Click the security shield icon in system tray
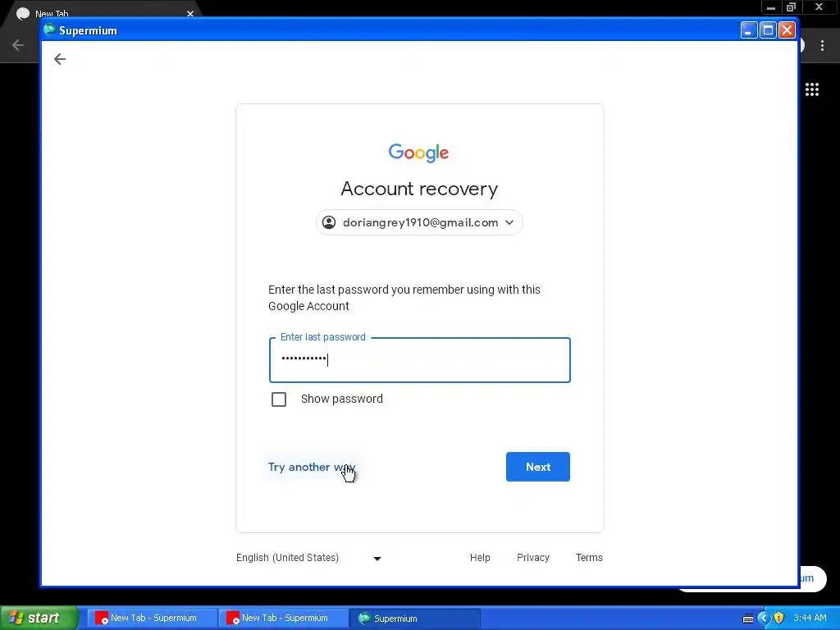 [779, 619]
